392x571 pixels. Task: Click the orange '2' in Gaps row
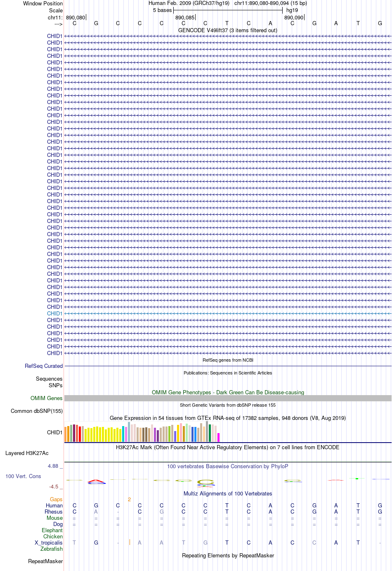coord(129,499)
